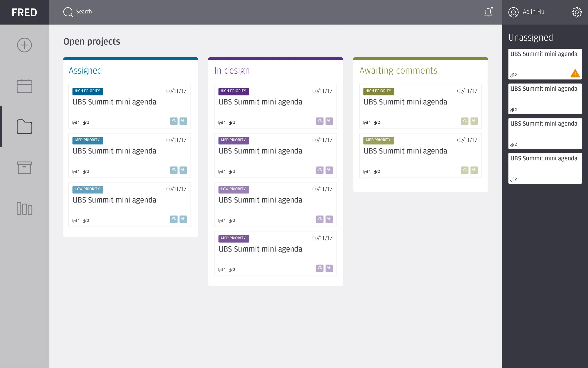Open the board columns icon in sidebar
This screenshot has height=368, width=588.
click(24, 209)
